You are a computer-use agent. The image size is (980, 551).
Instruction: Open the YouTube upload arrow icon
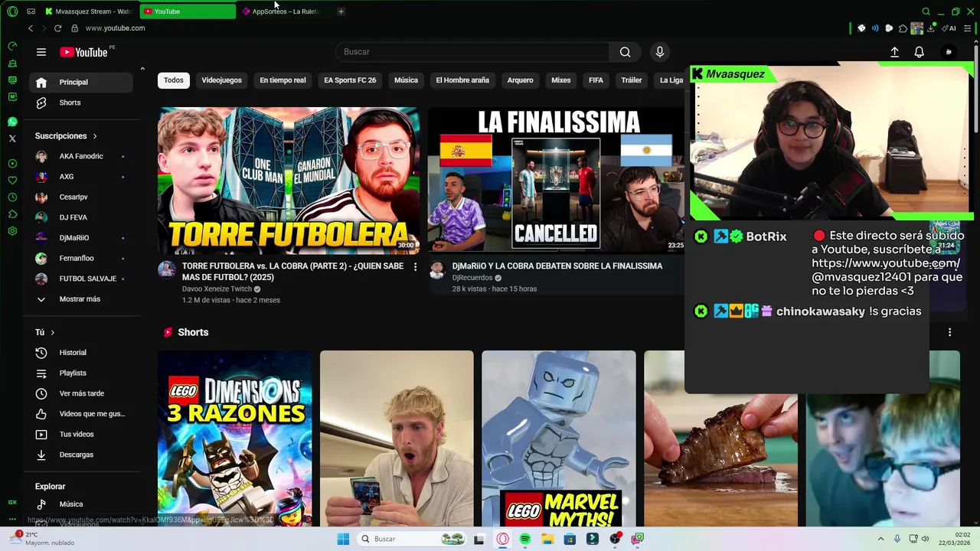(x=894, y=52)
